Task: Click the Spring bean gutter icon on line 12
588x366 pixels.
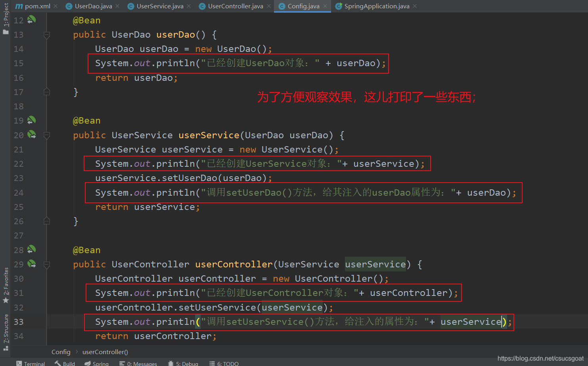Action: (x=32, y=20)
